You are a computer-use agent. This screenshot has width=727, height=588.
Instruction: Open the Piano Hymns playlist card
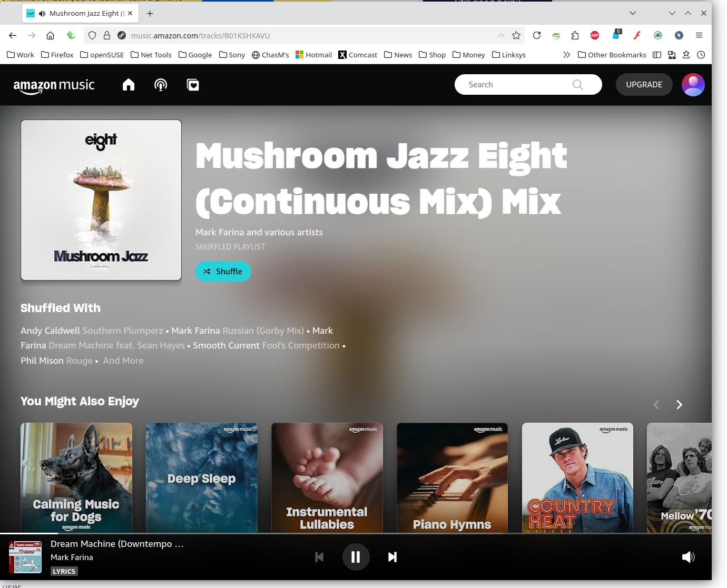(x=452, y=478)
